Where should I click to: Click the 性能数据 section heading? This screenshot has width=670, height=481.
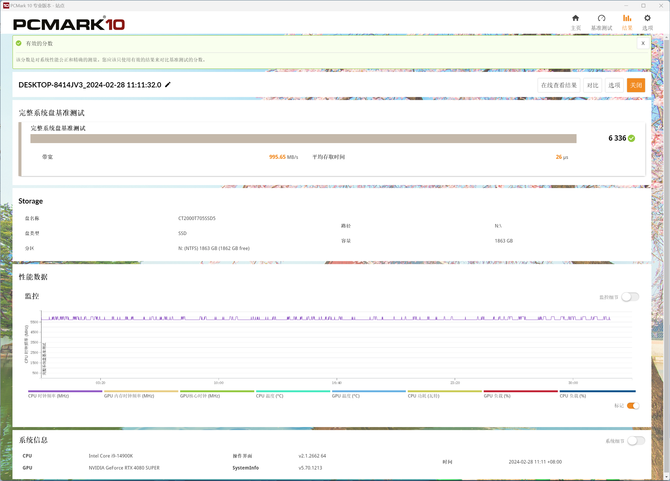(33, 277)
